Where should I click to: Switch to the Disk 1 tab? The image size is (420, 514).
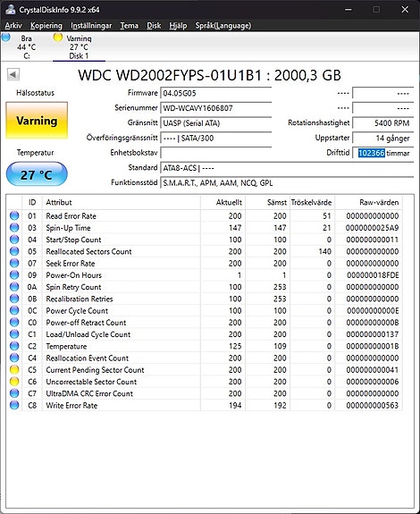pos(79,47)
